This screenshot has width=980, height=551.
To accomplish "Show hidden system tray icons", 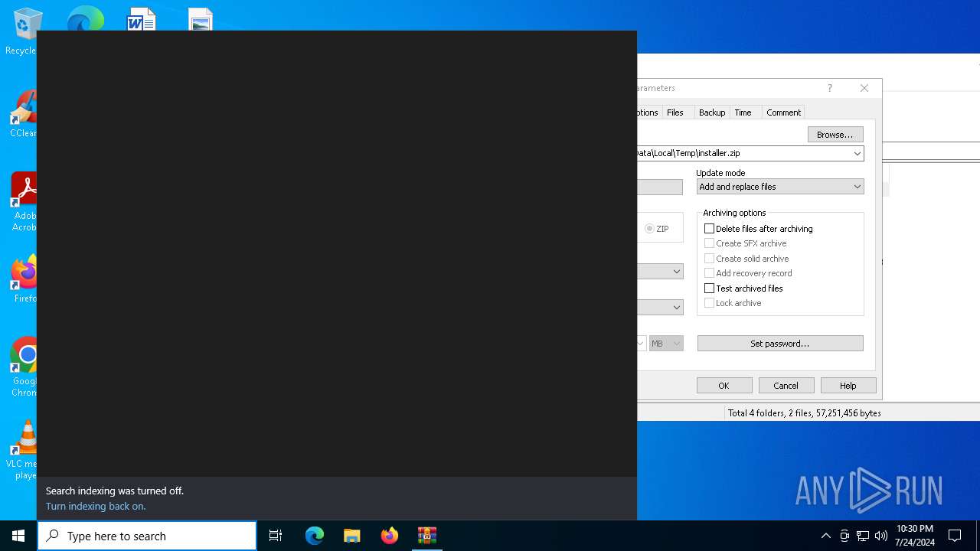I will 825,536.
